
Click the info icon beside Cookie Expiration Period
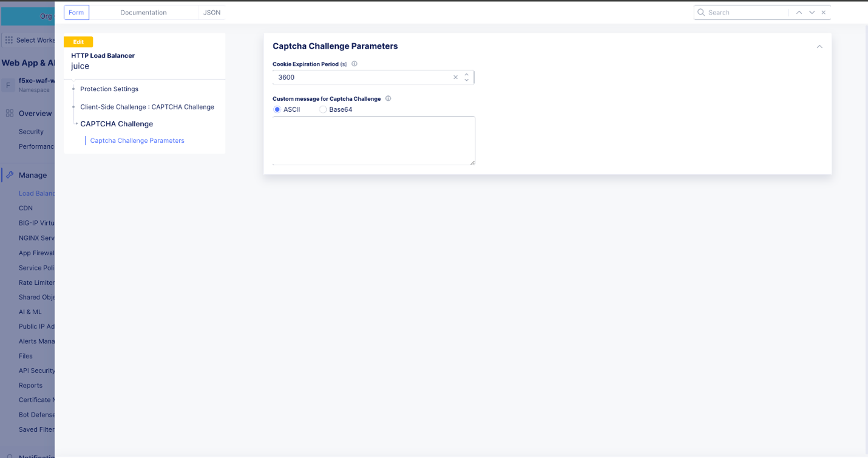pos(354,63)
